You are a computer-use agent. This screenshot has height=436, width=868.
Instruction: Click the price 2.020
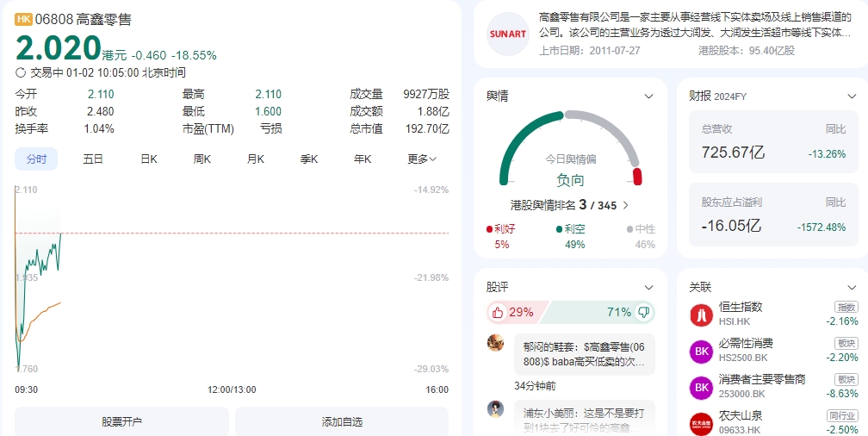click(x=59, y=48)
